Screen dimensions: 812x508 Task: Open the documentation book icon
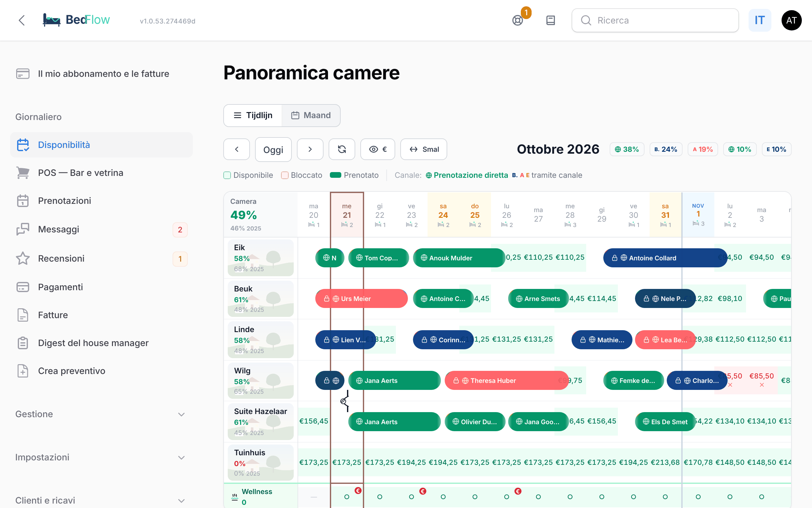tap(551, 21)
